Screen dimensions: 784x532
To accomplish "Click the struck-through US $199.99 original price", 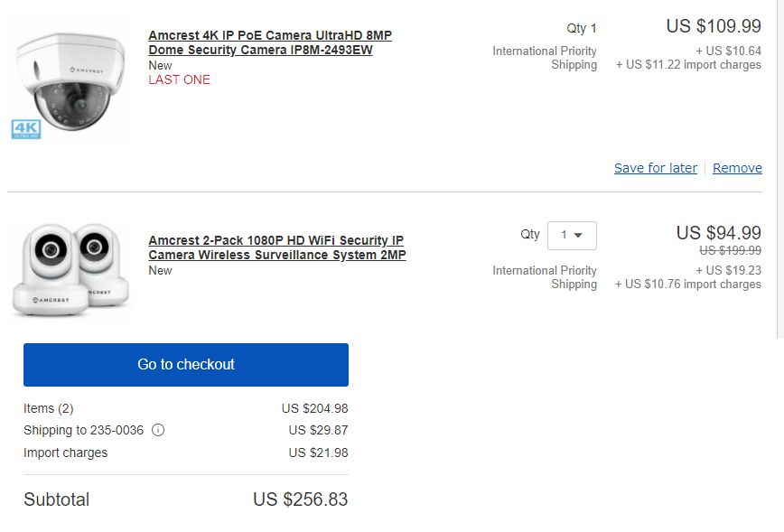I will click(x=730, y=251).
